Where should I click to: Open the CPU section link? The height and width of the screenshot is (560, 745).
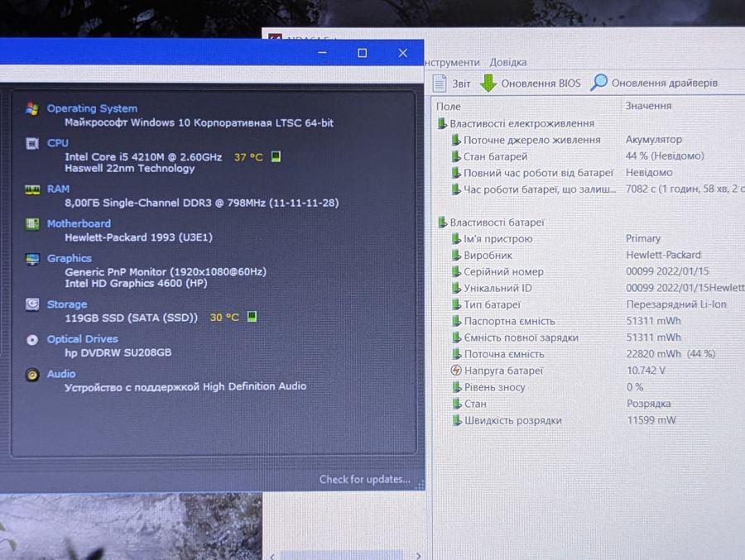pyautogui.click(x=57, y=143)
